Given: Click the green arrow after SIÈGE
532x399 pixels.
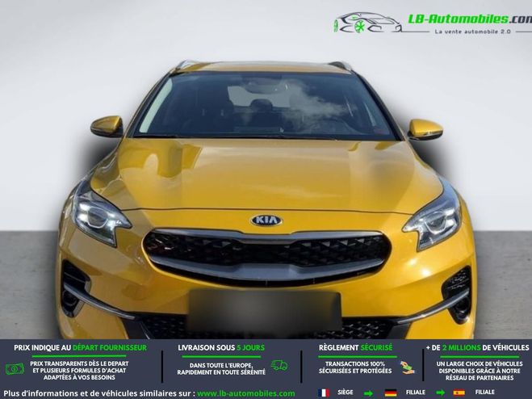Looking at the screenshot, I should [x=368, y=393].
